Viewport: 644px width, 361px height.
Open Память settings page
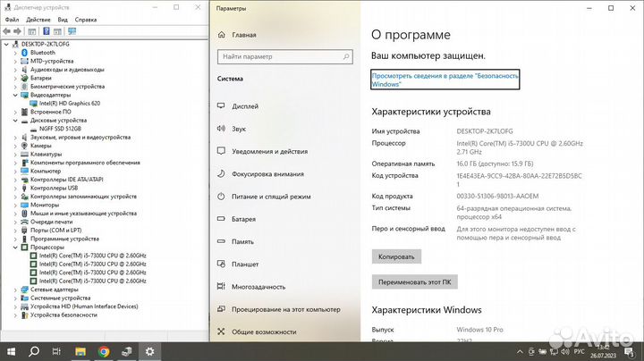[x=242, y=241]
